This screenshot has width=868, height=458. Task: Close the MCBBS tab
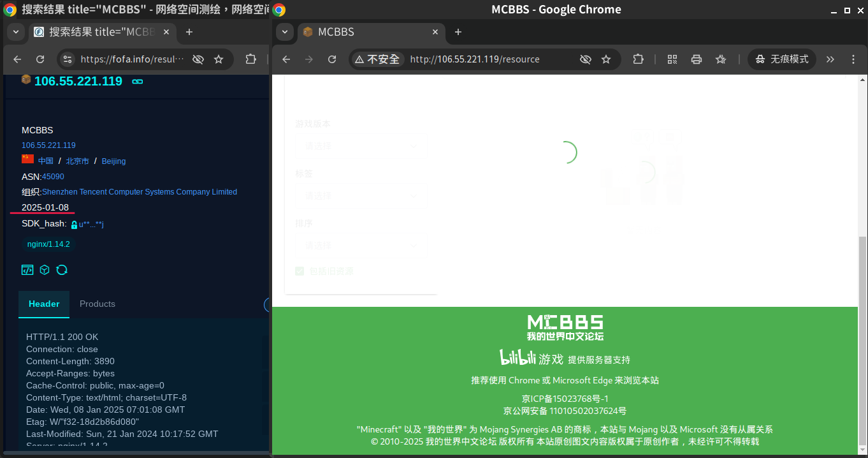click(x=436, y=32)
